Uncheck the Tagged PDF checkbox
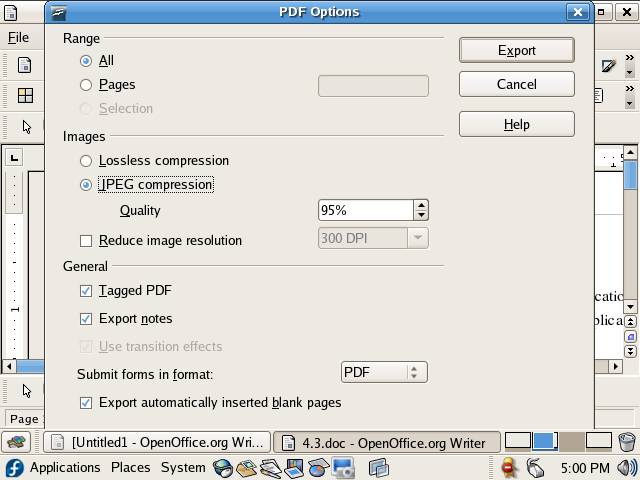Viewport: 640px width, 480px height. coord(86,291)
